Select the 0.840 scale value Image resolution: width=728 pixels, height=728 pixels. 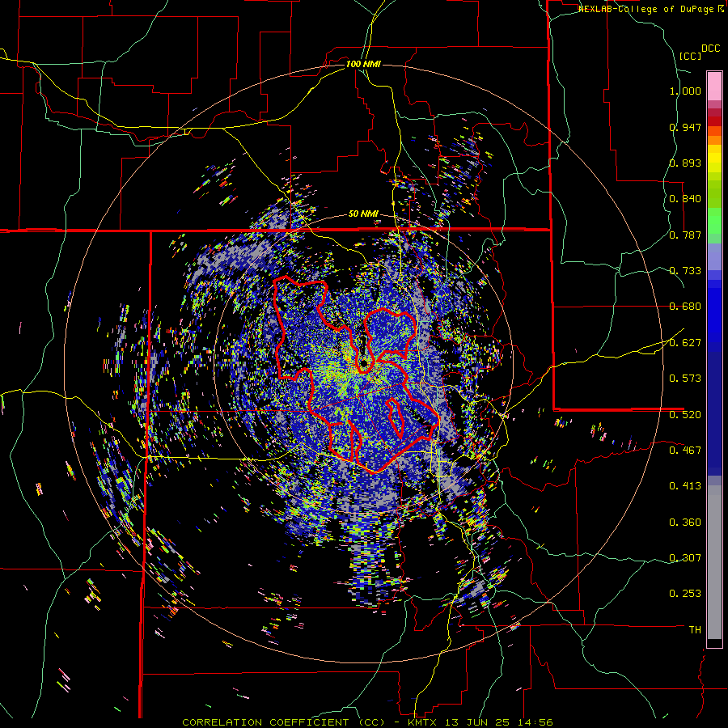[x=685, y=199]
